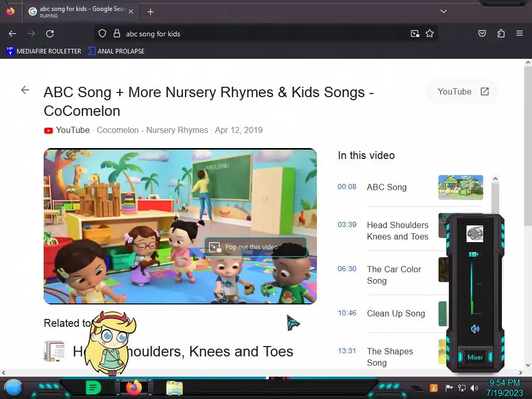Click the Java update tray icon
This screenshot has height=399, width=532.
434,388
